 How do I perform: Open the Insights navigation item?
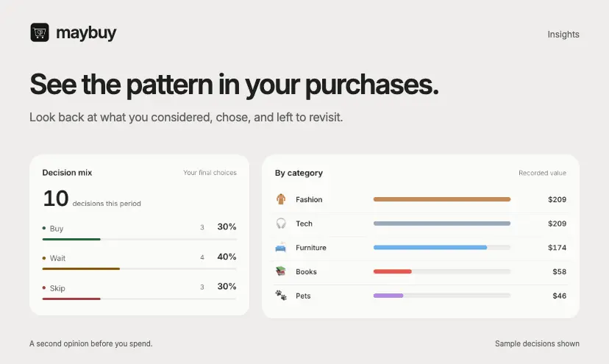tap(563, 34)
